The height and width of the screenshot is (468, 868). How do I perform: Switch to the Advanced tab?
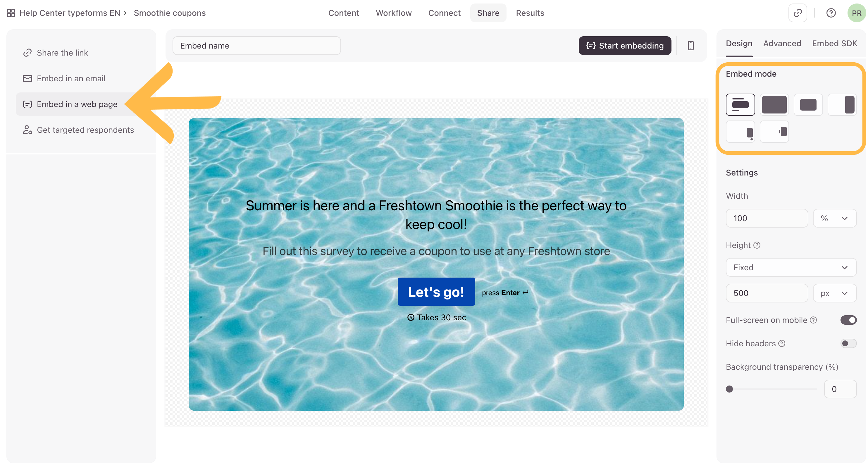[782, 44]
